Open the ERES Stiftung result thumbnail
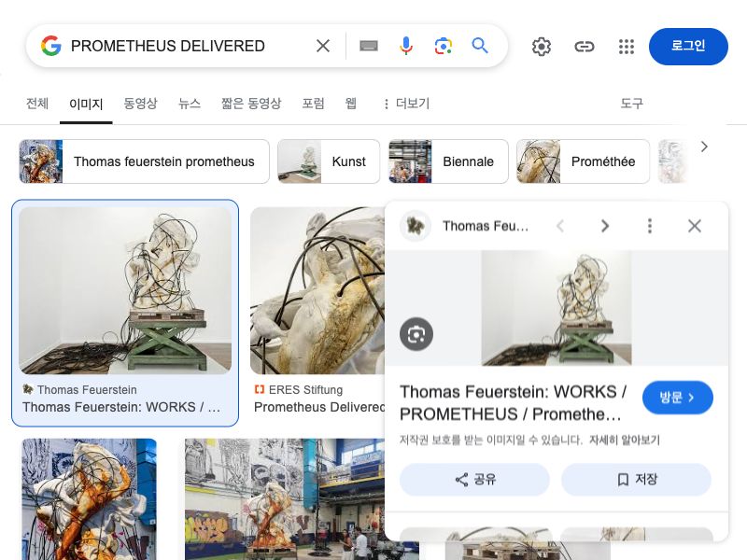Viewport: 747px width, 560px height. (317, 290)
